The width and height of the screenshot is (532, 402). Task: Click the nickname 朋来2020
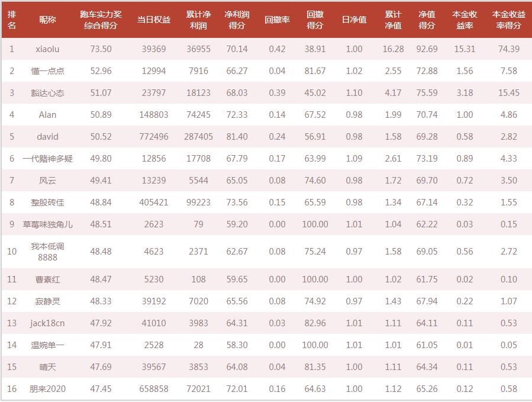[x=47, y=389]
